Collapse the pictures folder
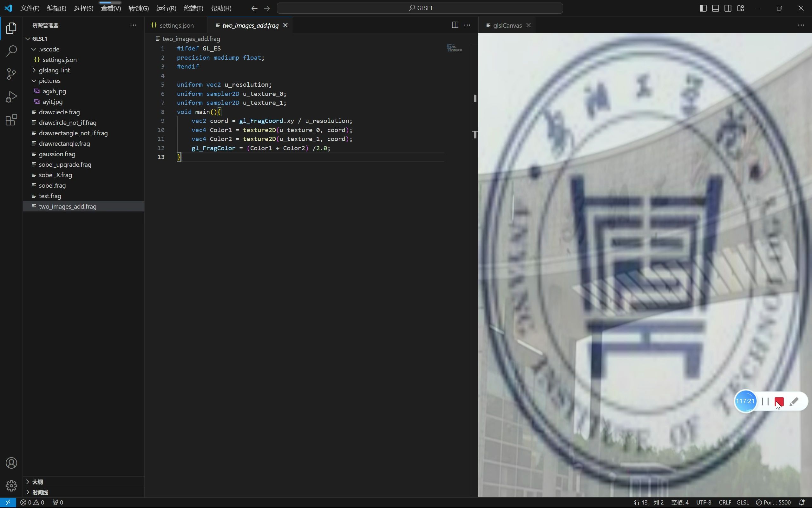The height and width of the screenshot is (508, 812). tap(83, 81)
